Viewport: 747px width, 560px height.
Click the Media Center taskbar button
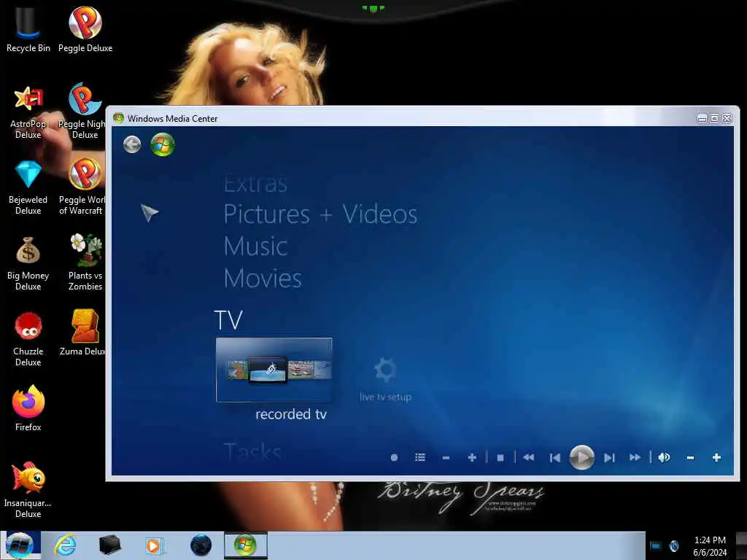click(245, 545)
